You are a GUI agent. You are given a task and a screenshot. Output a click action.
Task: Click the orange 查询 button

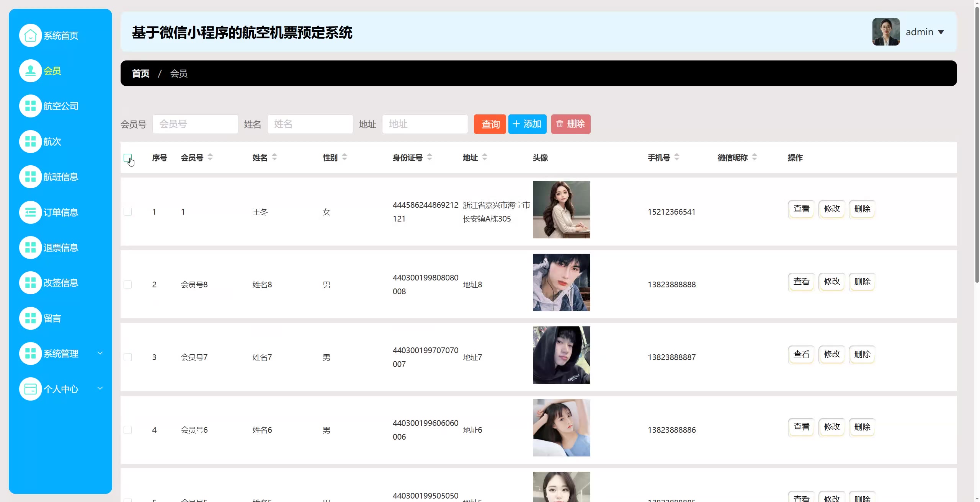point(490,124)
